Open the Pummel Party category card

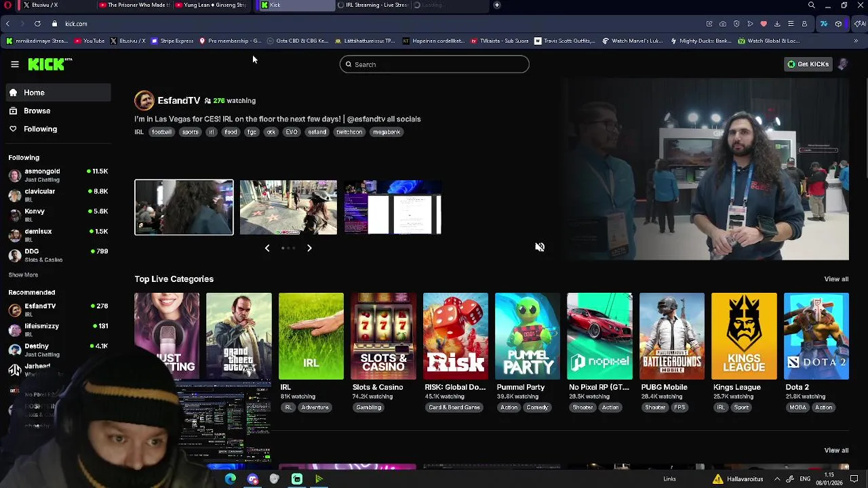tap(528, 336)
